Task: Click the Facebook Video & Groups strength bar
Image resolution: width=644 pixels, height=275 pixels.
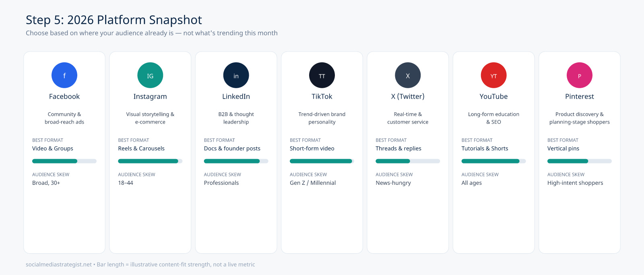Action: click(64, 161)
